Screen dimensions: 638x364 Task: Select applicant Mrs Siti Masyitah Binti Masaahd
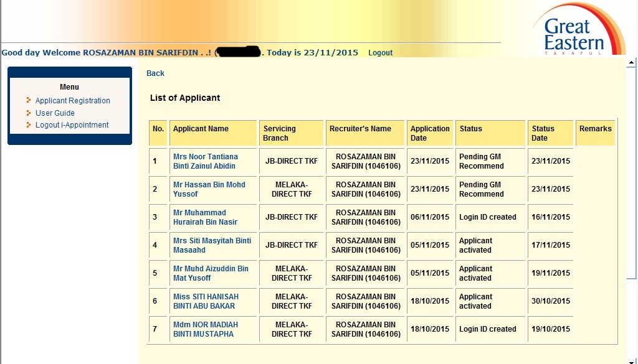[212, 245]
